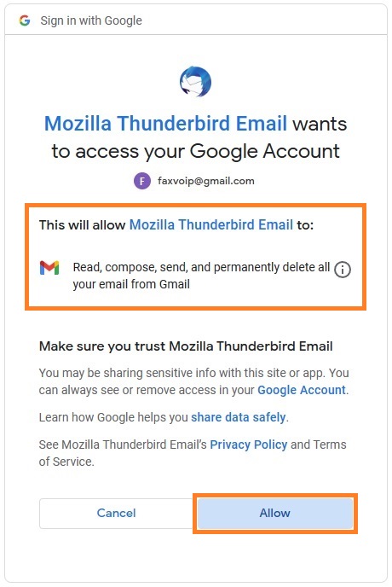The width and height of the screenshot is (392, 587).
Task: Click the Gmail M icon
Action: [x=49, y=268]
